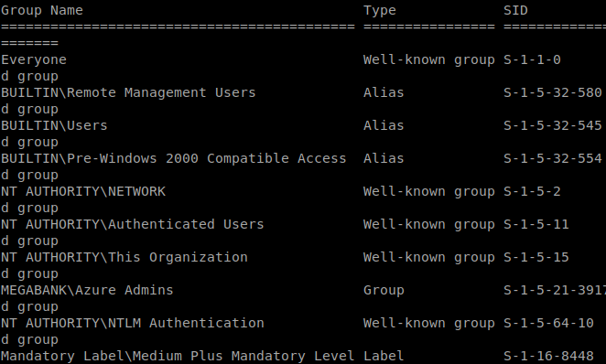Click the Type column header

coord(380,10)
